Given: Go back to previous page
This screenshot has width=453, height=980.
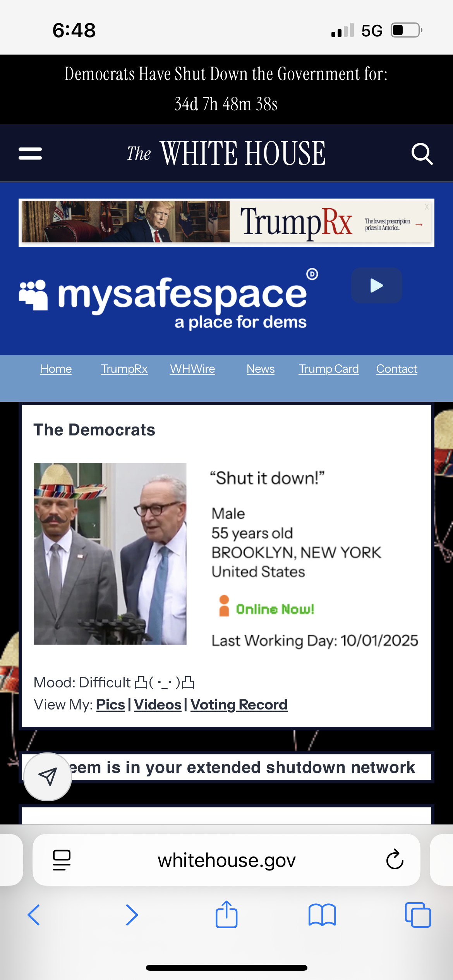Looking at the screenshot, I should (x=34, y=915).
